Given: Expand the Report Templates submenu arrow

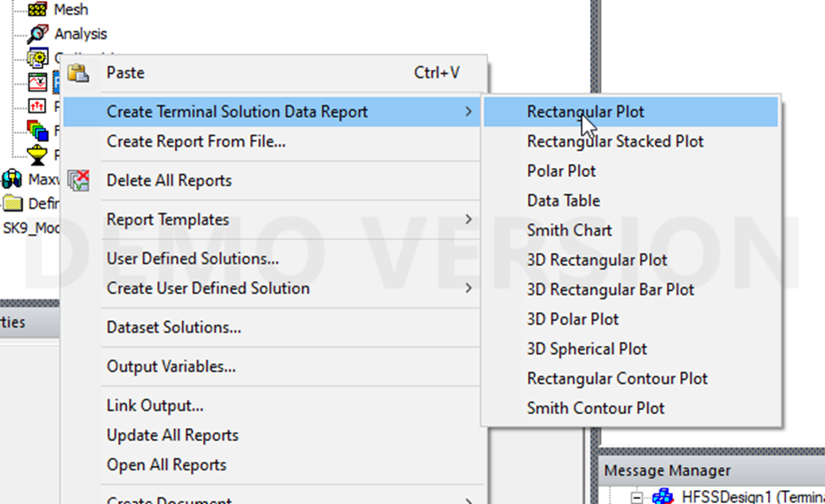Looking at the screenshot, I should [x=469, y=219].
